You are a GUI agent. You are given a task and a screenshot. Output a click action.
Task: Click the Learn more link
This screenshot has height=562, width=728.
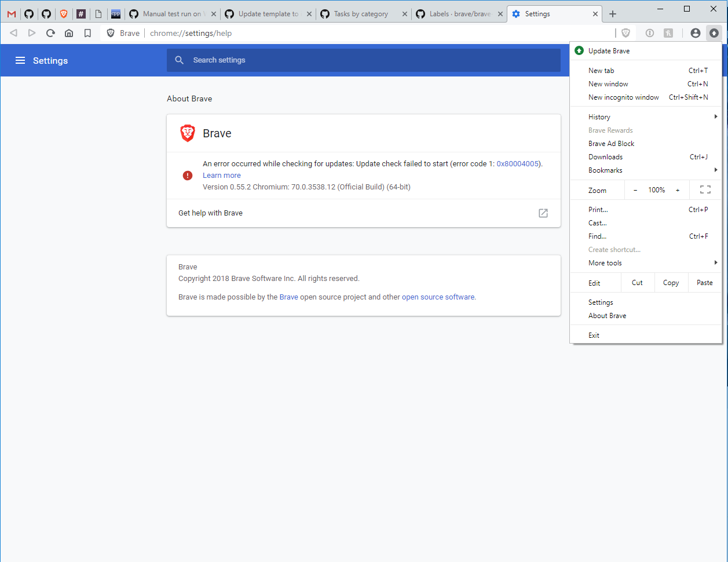click(222, 175)
